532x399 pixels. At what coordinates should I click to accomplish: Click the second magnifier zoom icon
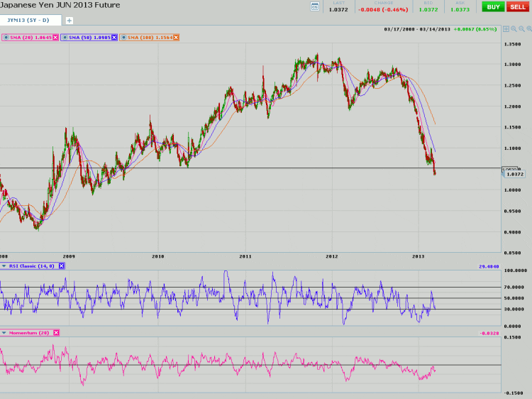pos(521,29)
